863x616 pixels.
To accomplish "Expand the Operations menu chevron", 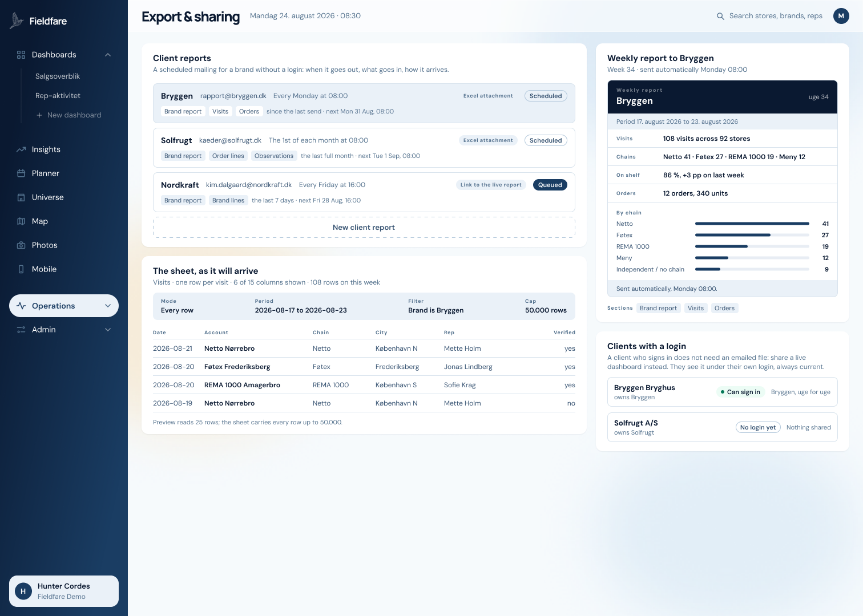I will 108,306.
